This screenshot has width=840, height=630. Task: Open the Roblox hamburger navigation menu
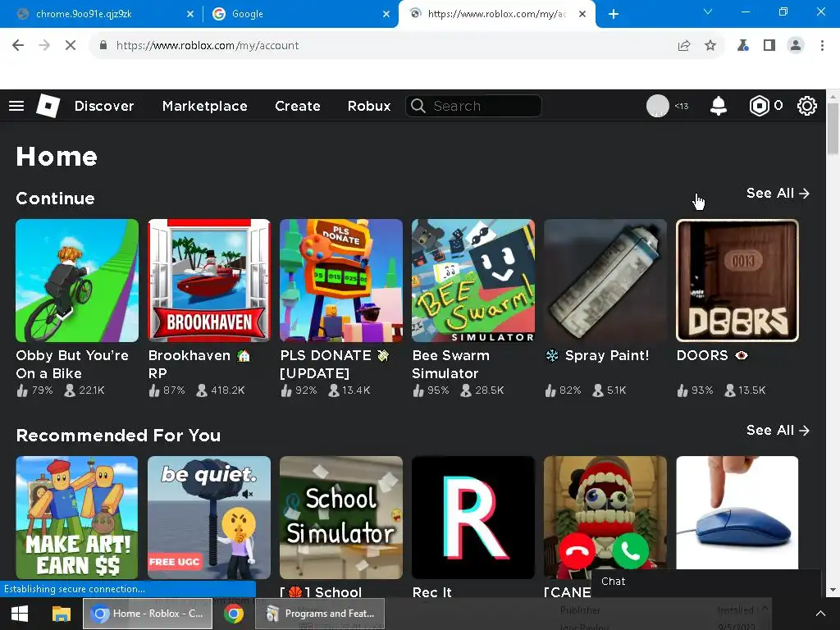point(16,106)
